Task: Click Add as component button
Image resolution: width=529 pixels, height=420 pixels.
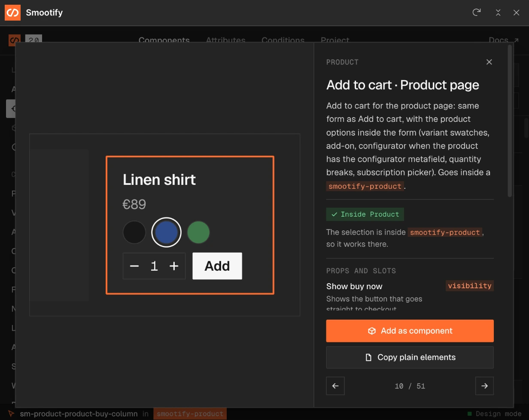Action: (x=410, y=331)
